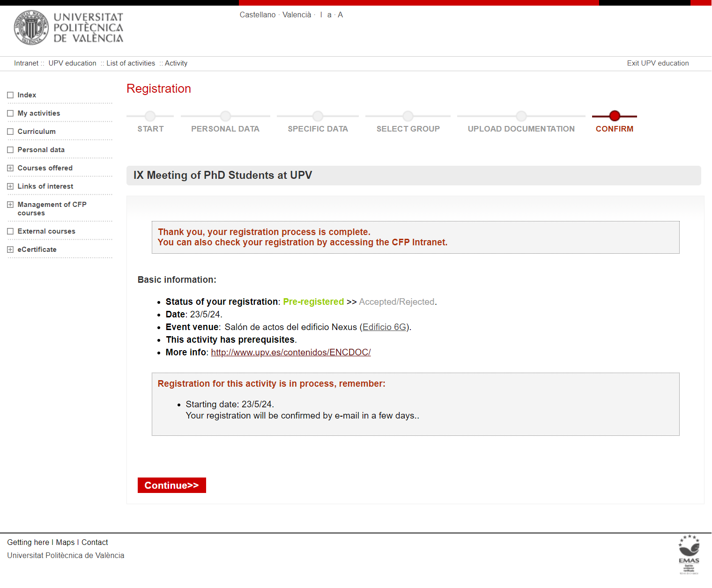Click the red CONFIRM step circle
This screenshot has width=712, height=588.
pyautogui.click(x=615, y=116)
